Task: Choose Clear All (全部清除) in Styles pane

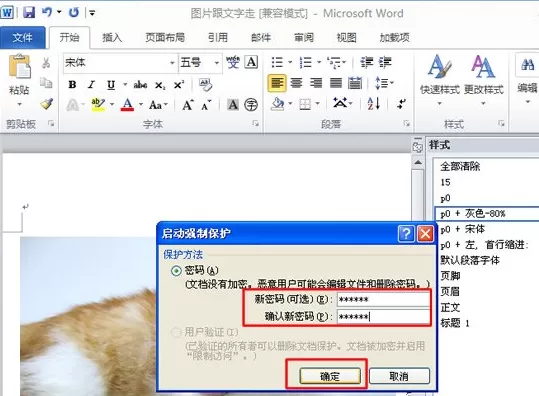Action: pyautogui.click(x=460, y=167)
